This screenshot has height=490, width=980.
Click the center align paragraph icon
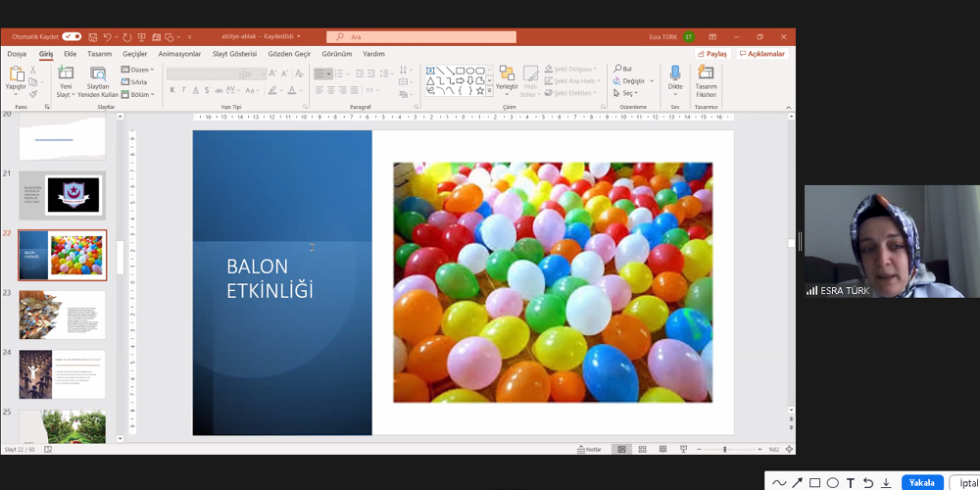(330, 90)
